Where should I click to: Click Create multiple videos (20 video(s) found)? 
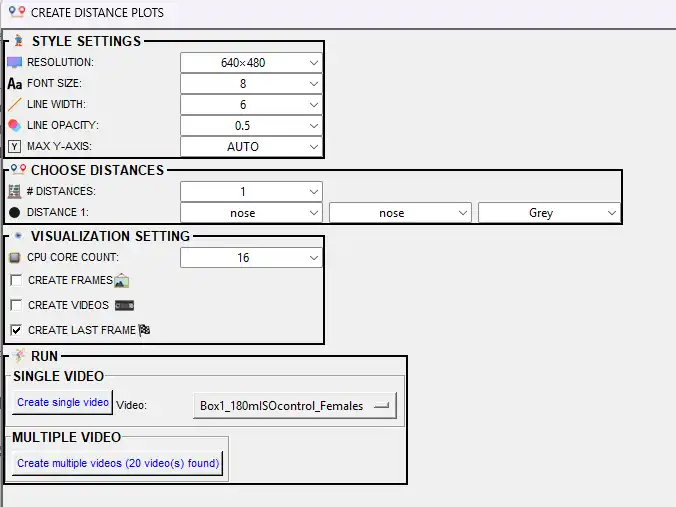point(118,463)
